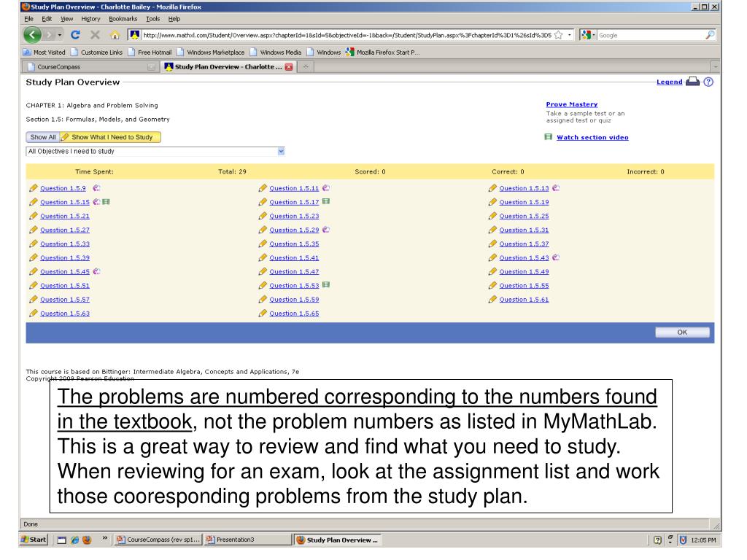Click the video icon next to Question 1.5.53
Viewport: 747px width, 560px height.
[326, 285]
